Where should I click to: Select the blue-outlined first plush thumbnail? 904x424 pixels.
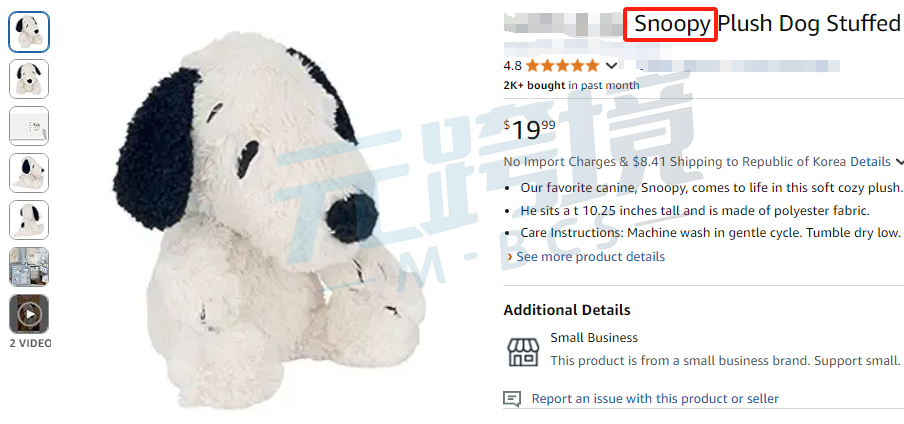(x=29, y=32)
